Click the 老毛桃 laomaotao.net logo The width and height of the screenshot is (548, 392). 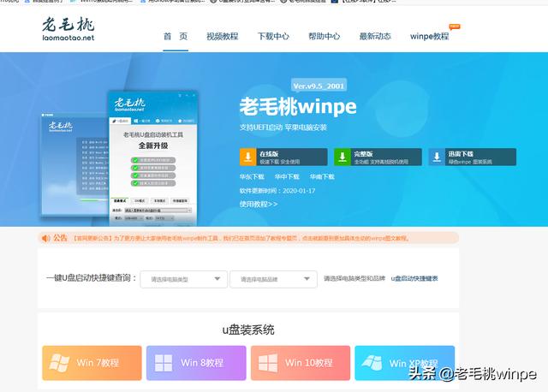pyautogui.click(x=68, y=29)
